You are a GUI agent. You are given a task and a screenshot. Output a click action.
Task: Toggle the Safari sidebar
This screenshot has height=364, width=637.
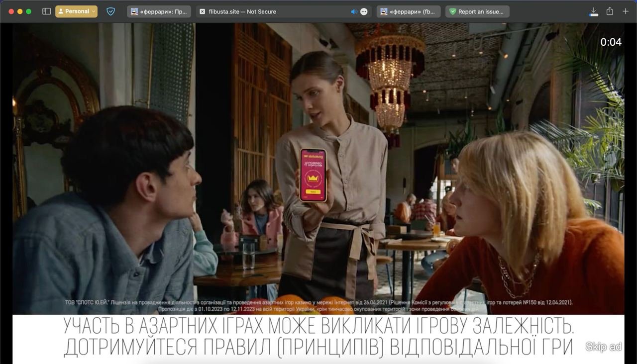[x=46, y=11]
